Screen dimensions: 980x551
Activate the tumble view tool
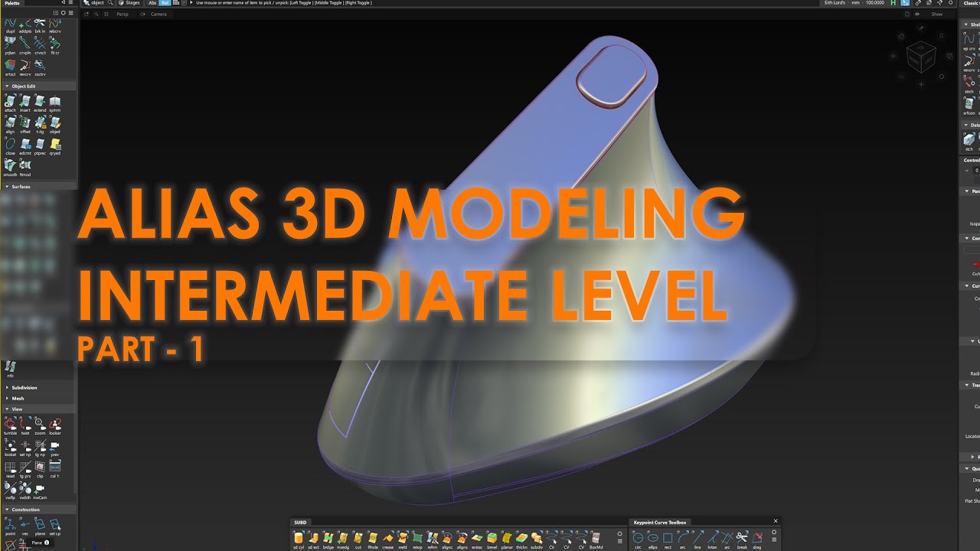[x=10, y=426]
